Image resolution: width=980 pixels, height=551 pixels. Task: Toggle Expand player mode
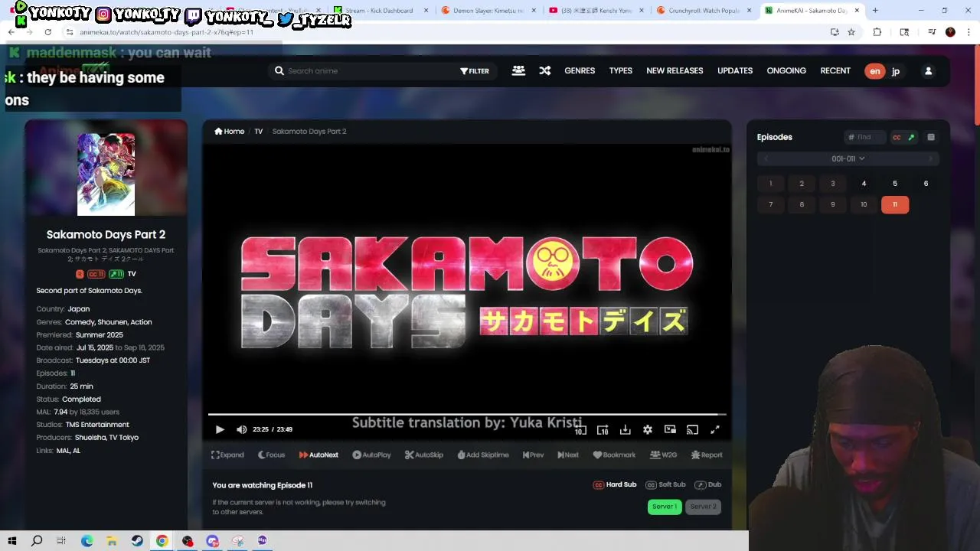tap(227, 455)
